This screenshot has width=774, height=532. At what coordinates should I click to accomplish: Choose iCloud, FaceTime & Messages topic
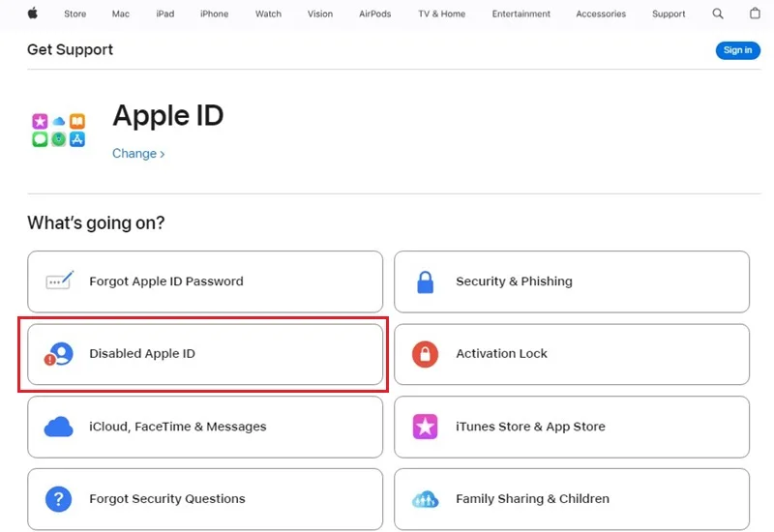[x=205, y=427]
